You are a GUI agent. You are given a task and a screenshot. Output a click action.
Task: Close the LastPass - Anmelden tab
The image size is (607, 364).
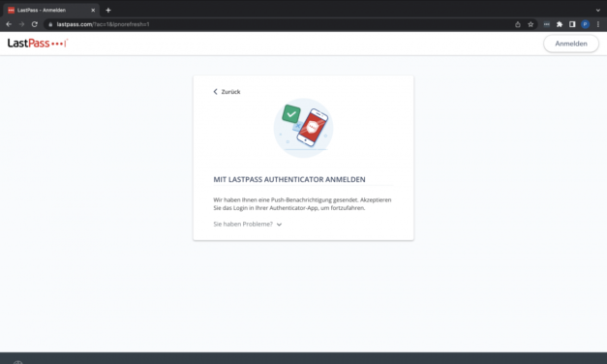(x=93, y=10)
